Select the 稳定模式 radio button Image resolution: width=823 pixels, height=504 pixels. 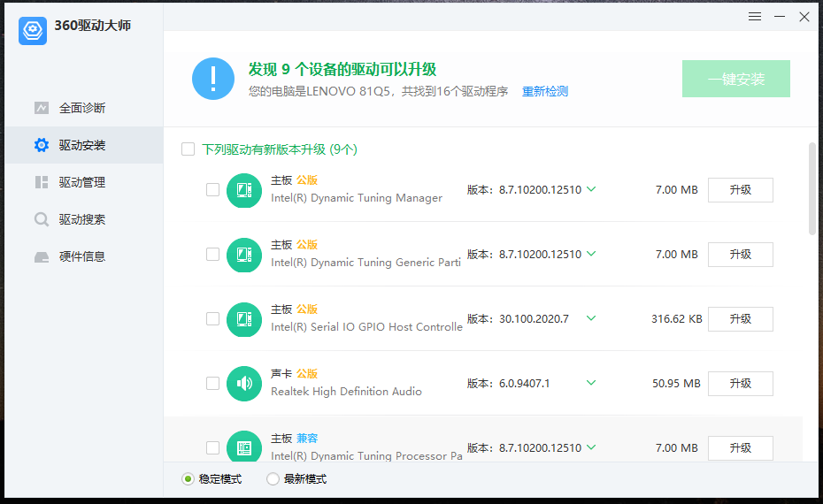click(188, 479)
